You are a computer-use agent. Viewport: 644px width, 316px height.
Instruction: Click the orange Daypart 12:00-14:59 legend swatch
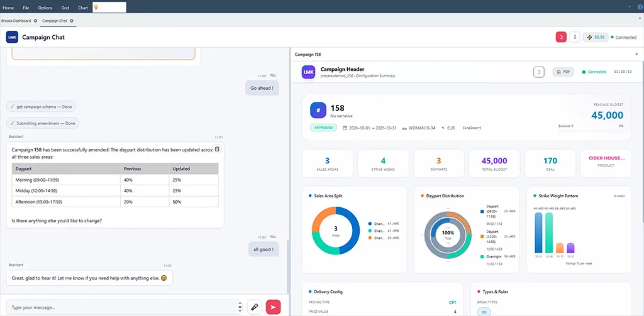[x=482, y=236]
